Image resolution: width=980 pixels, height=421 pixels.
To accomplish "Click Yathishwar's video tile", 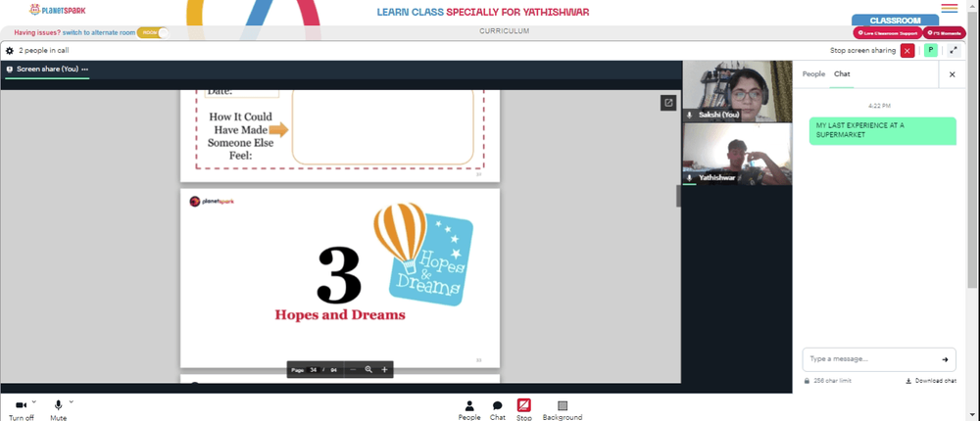I will (737, 154).
